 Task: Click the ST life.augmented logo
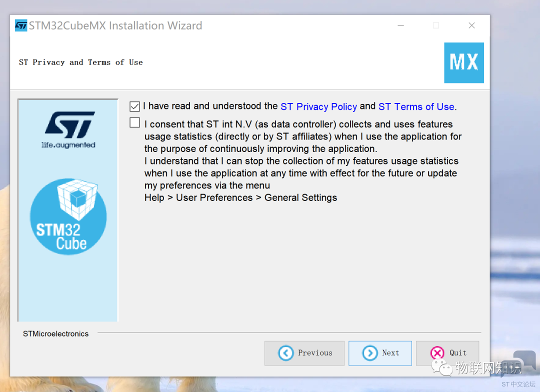coord(69,130)
